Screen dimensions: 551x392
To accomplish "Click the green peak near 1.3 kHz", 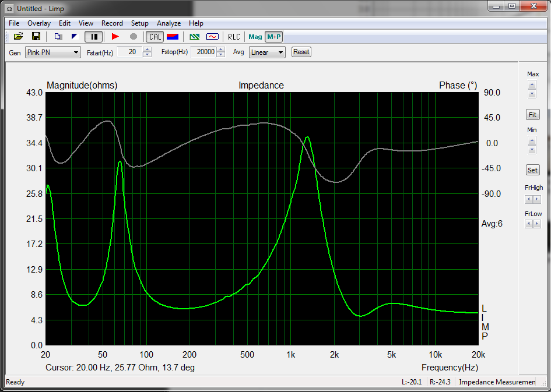I will (x=307, y=137).
